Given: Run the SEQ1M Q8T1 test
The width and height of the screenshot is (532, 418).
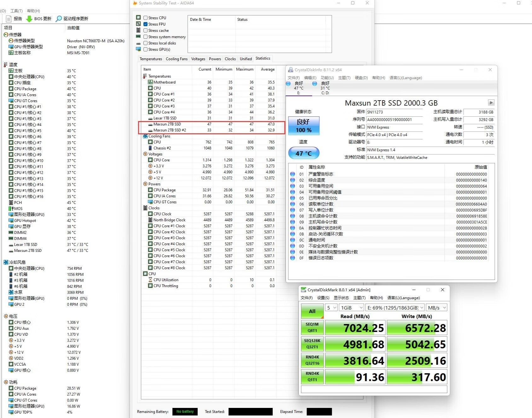Looking at the screenshot, I should click(312, 328).
